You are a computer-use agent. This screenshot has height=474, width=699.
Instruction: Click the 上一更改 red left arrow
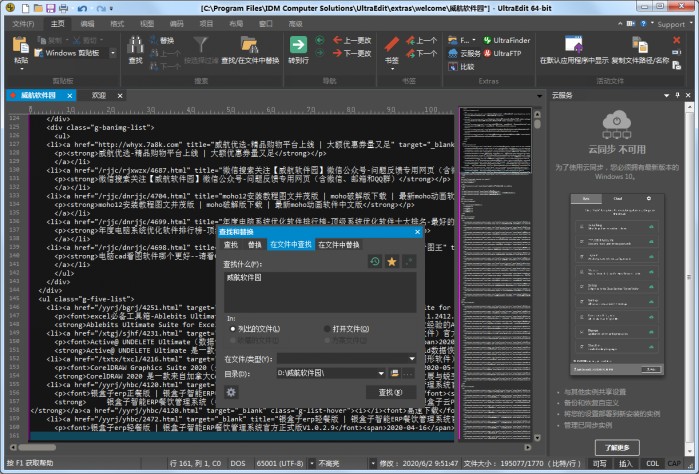click(337, 40)
